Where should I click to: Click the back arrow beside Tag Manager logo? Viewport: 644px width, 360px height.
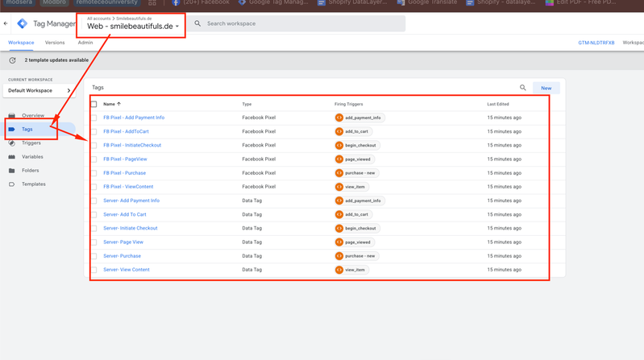pyautogui.click(x=6, y=23)
